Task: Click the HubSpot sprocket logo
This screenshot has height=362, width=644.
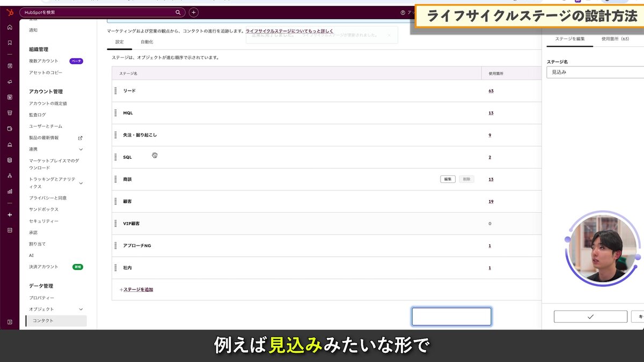Action: point(10,12)
